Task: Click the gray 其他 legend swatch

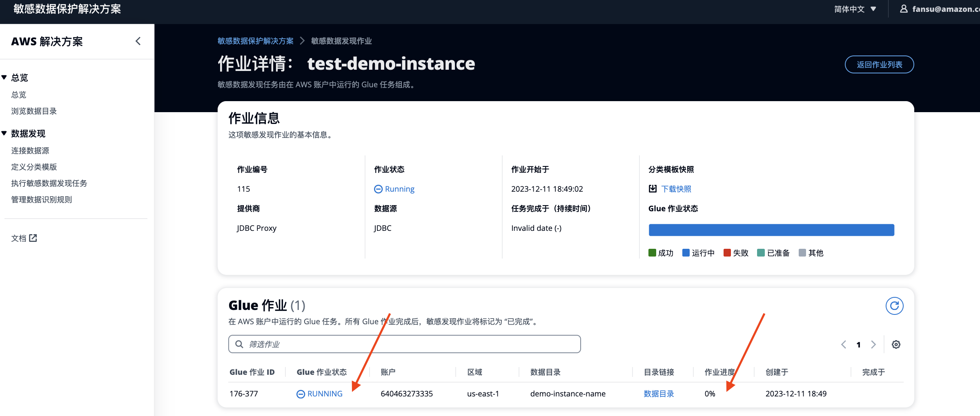Action: [802, 253]
